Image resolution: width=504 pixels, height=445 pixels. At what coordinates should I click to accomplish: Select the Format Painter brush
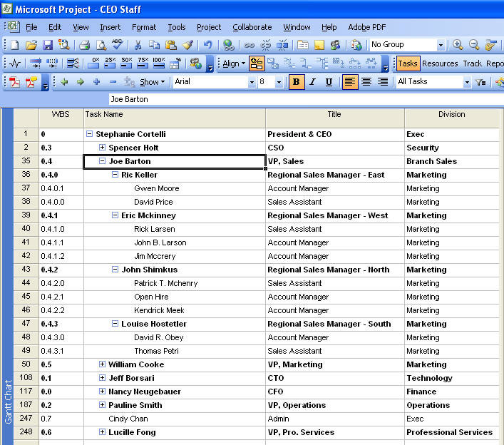point(187,45)
